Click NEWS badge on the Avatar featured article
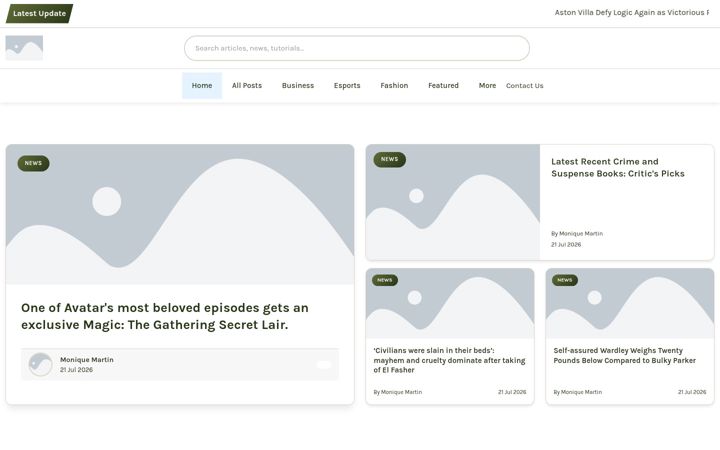This screenshot has height=450, width=720. pos(34,163)
